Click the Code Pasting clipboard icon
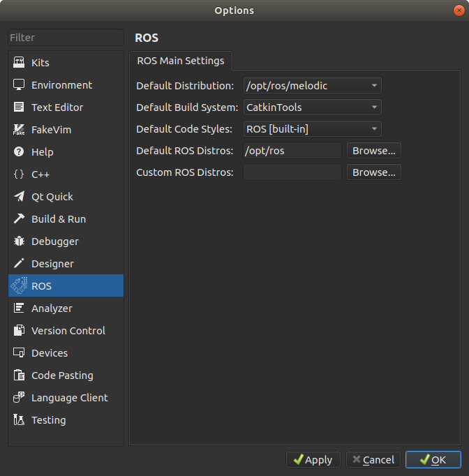469x476 pixels. point(19,375)
